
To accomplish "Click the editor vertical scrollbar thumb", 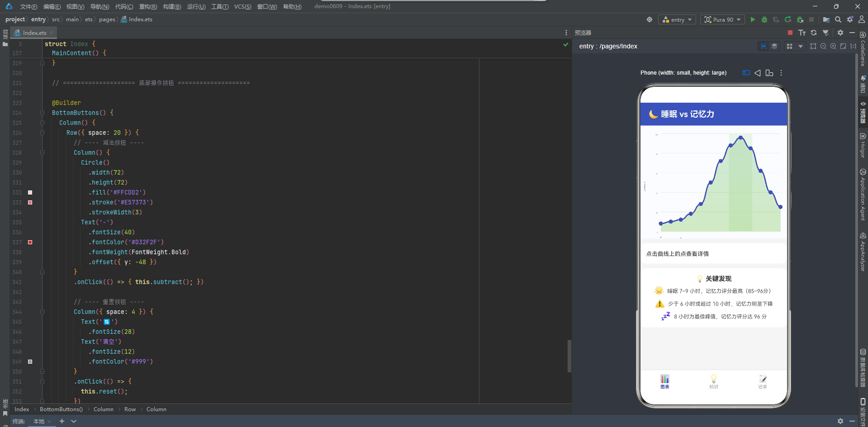I will point(569,356).
